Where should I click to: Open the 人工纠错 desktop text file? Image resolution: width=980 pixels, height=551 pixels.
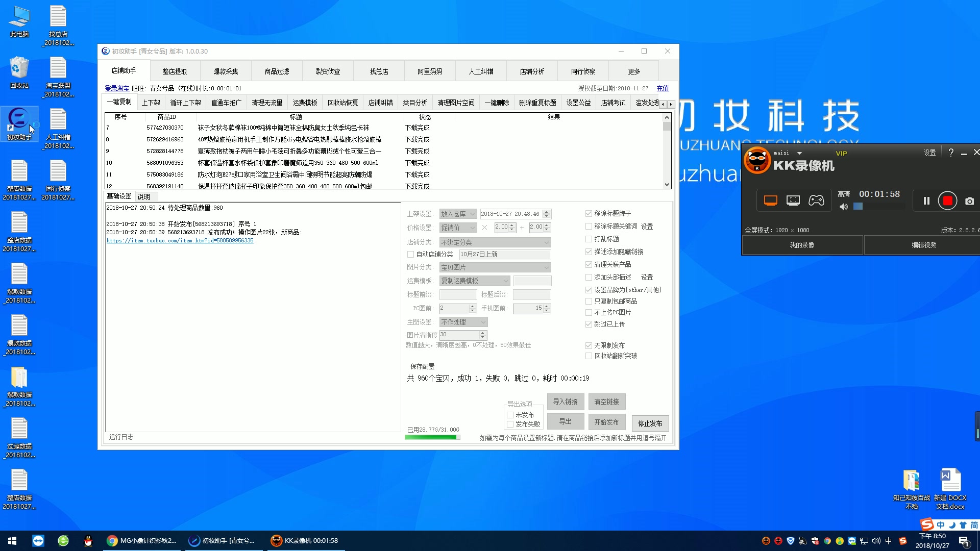click(58, 129)
